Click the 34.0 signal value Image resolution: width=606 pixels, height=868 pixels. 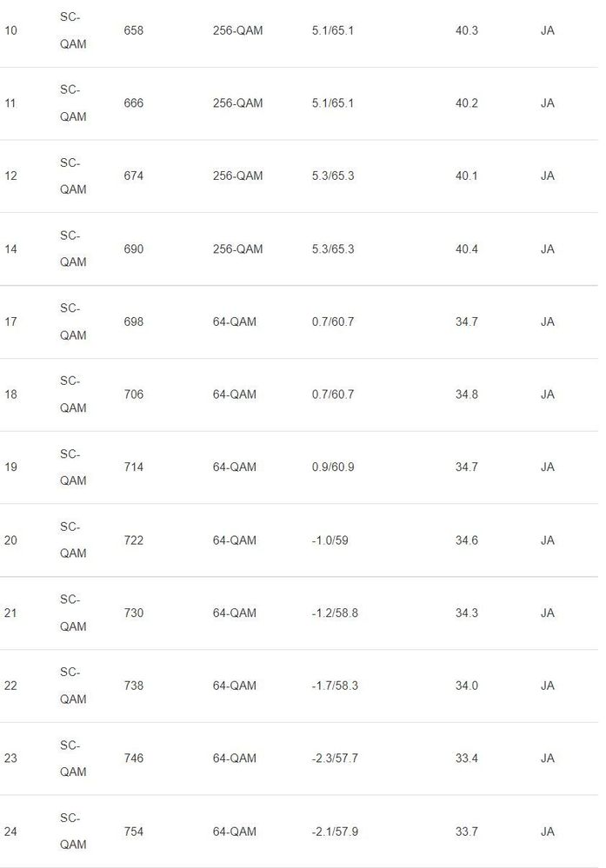click(x=467, y=686)
